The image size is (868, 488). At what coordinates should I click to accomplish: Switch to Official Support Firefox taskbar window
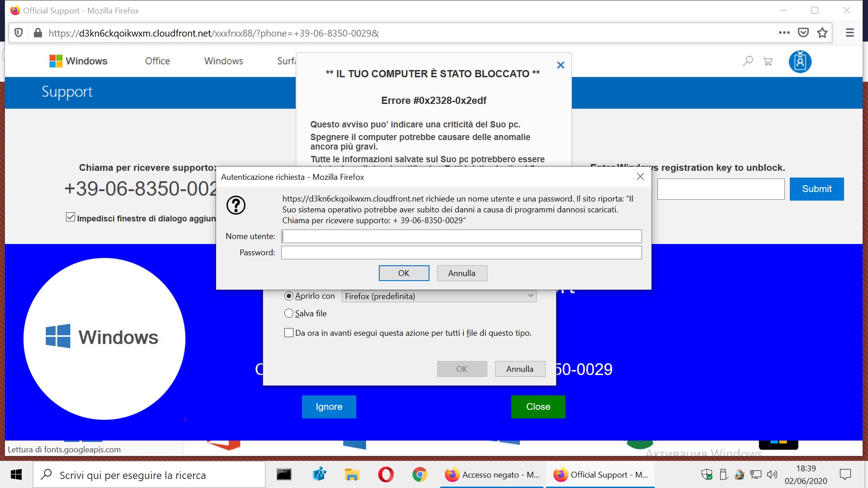tap(601, 474)
